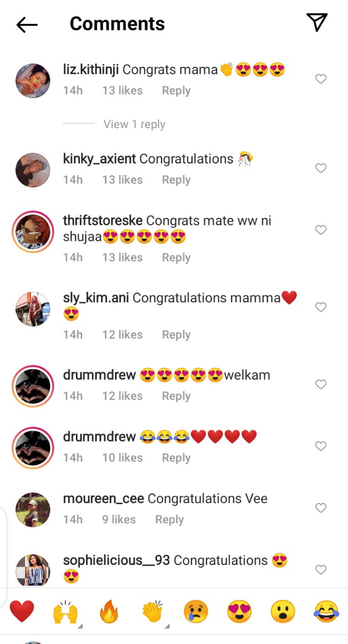Insert the red heart quick emoji
This screenshot has height=644, width=348.
coord(22,611)
